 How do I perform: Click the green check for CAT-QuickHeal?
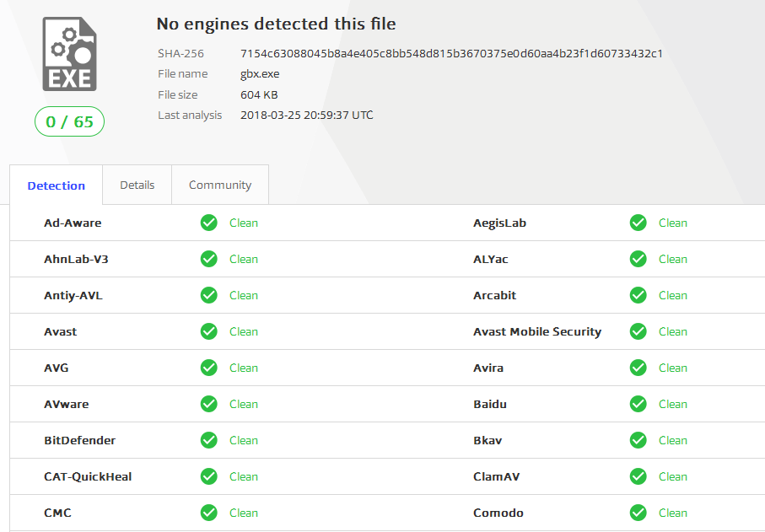tap(209, 476)
